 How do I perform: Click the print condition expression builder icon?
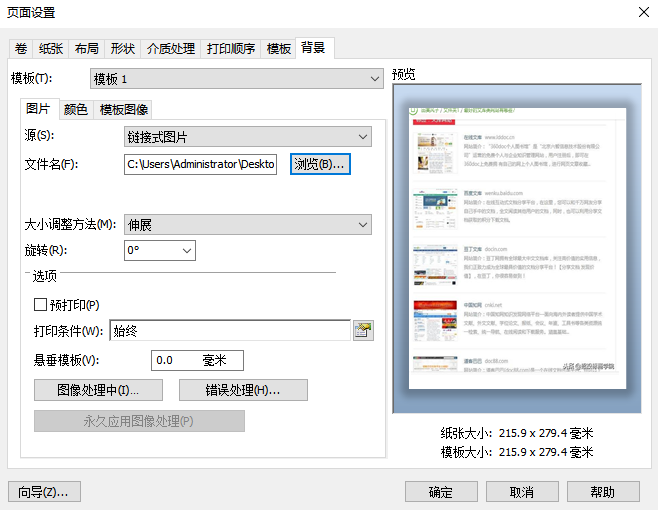coord(362,331)
